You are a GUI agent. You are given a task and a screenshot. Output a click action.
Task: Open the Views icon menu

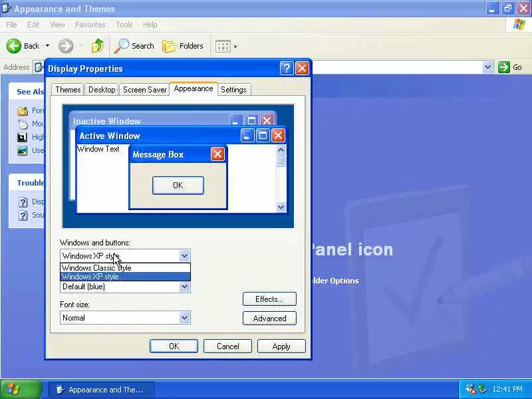(223, 46)
